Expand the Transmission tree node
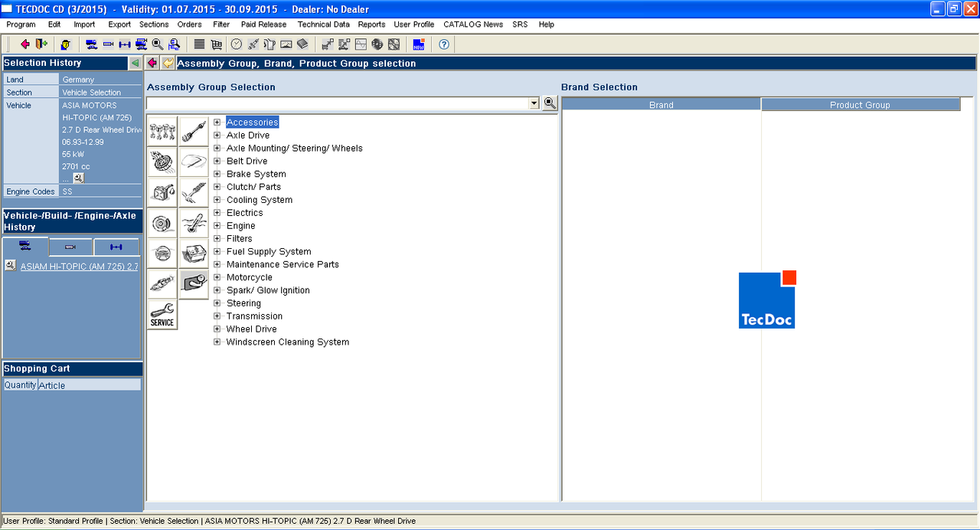Image resolution: width=980 pixels, height=530 pixels. click(x=217, y=316)
